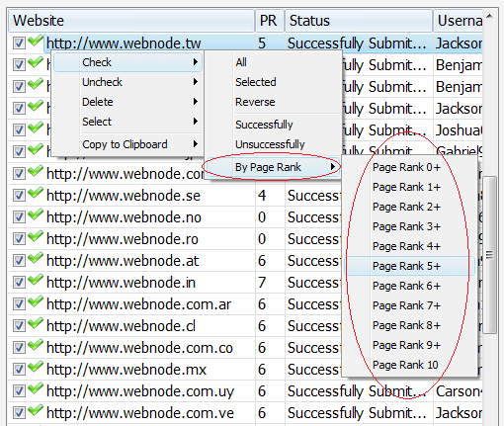Click green checkmark icon of webnode.in row
This screenshot has height=426, width=504.
point(36,280)
